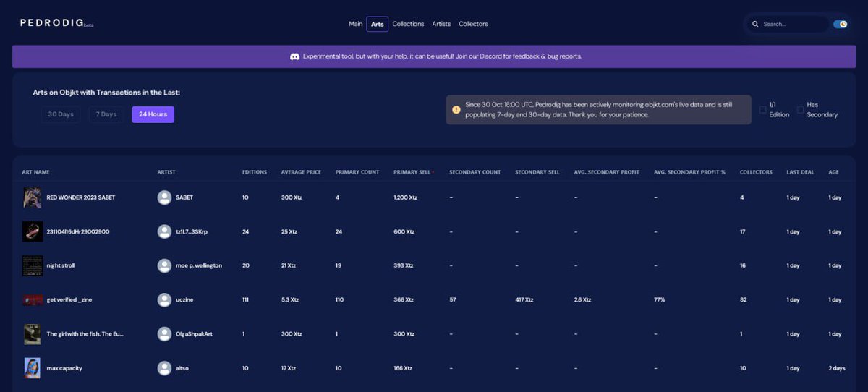This screenshot has height=392, width=868.
Task: Open the Collections tab
Action: pyautogui.click(x=408, y=24)
